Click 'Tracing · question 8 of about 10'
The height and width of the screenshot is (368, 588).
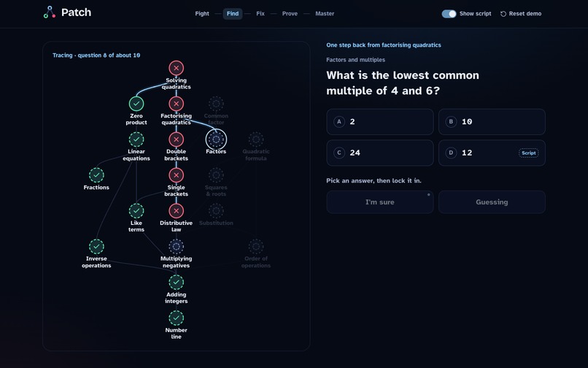(x=96, y=55)
